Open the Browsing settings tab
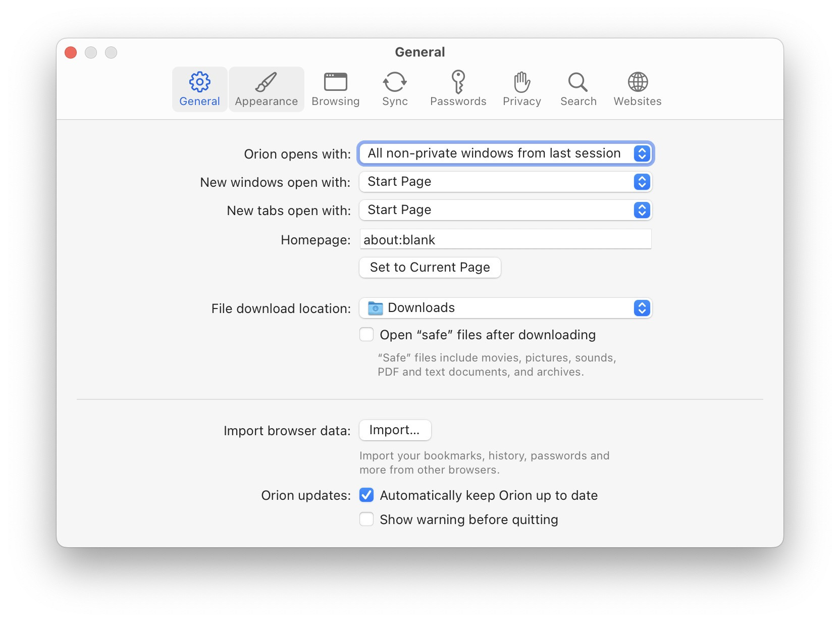 (x=336, y=89)
